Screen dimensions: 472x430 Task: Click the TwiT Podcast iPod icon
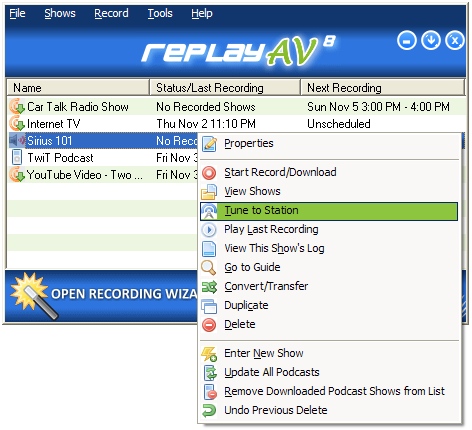(17, 158)
